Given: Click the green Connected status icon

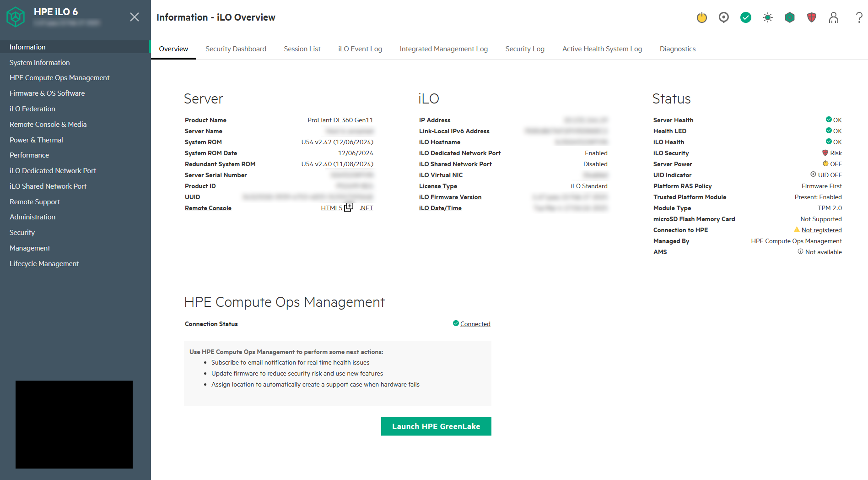Looking at the screenshot, I should [456, 323].
